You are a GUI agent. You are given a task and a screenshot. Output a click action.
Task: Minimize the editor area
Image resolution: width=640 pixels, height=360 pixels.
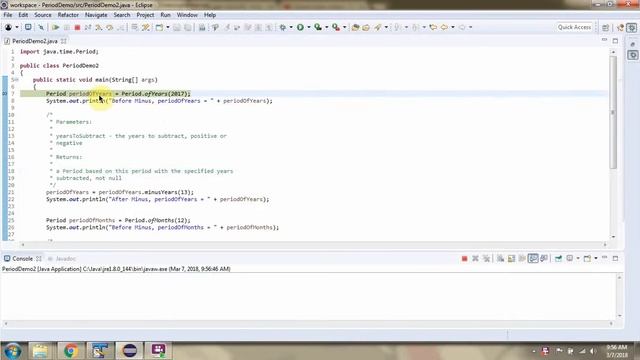604,40
